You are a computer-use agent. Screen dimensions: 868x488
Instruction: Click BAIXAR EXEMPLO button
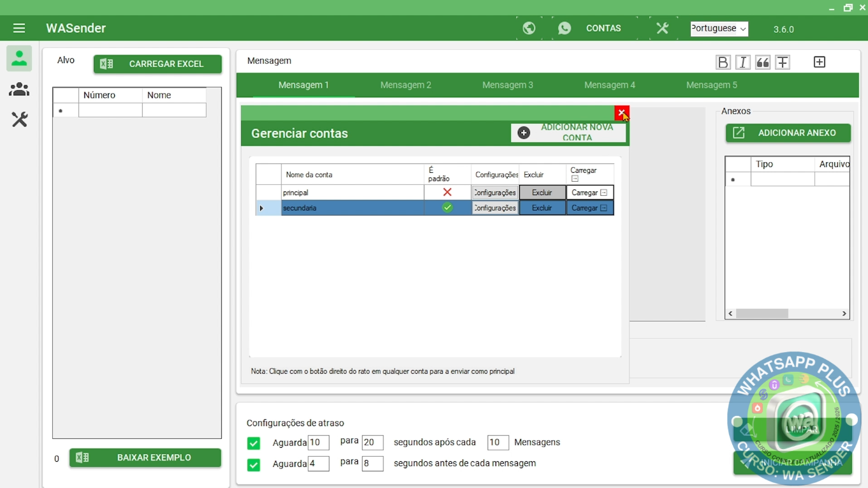pos(145,457)
